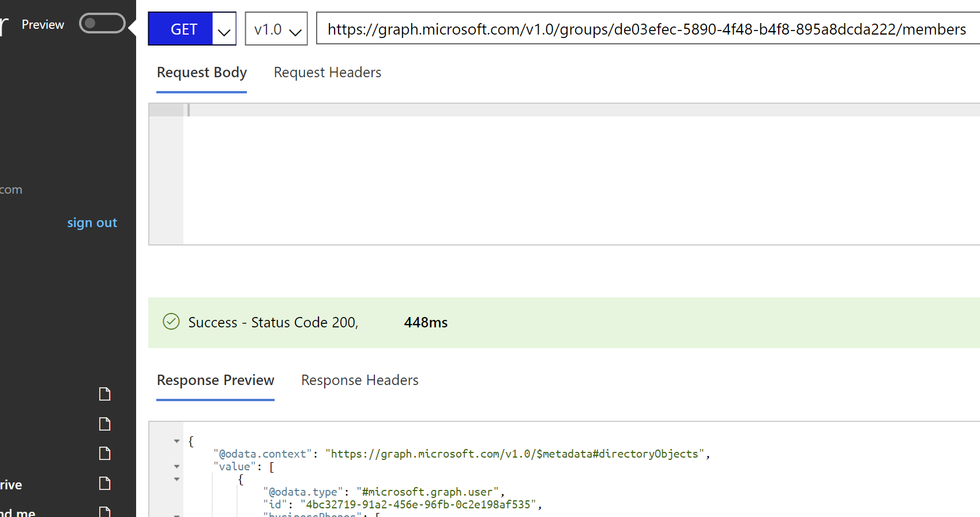Collapse the first user object fold arrow
Image resolution: width=980 pixels, height=517 pixels.
177,480
